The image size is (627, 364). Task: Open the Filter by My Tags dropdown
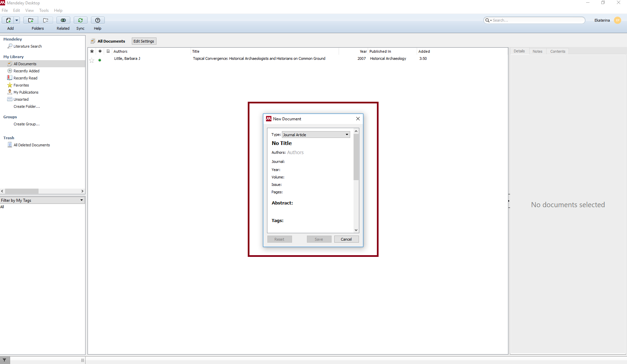click(x=42, y=200)
